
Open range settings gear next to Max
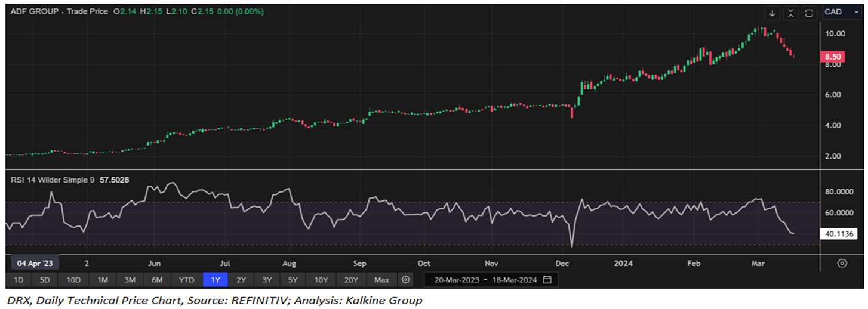click(x=406, y=280)
